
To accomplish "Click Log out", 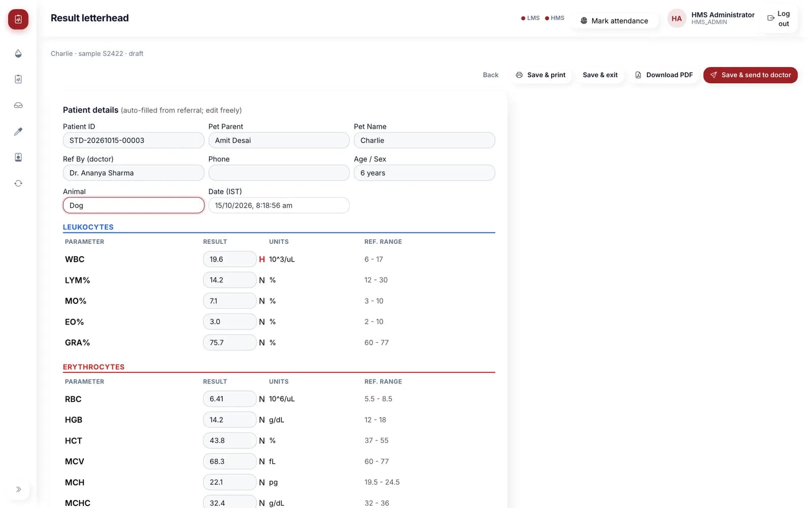I will pos(779,19).
